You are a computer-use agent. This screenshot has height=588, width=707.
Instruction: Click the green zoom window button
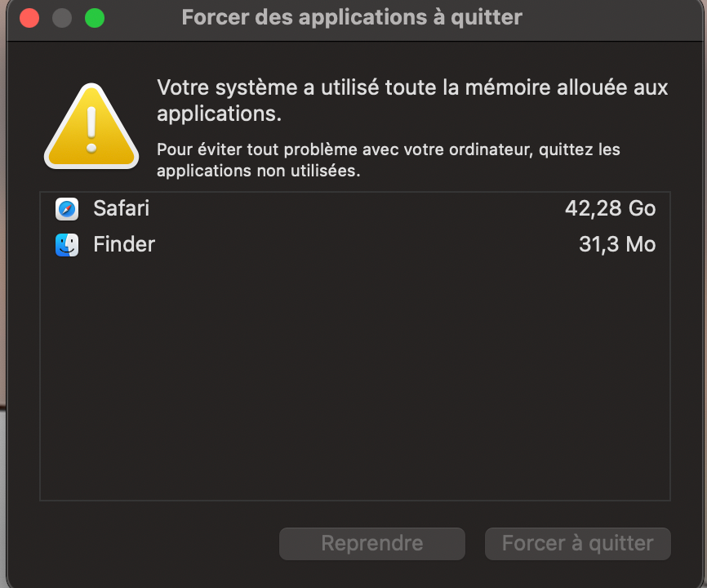[95, 18]
